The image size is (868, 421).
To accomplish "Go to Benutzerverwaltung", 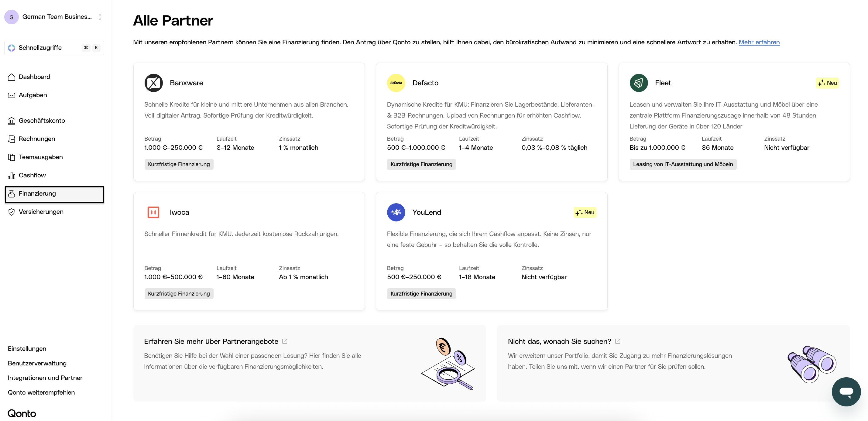I will [37, 363].
